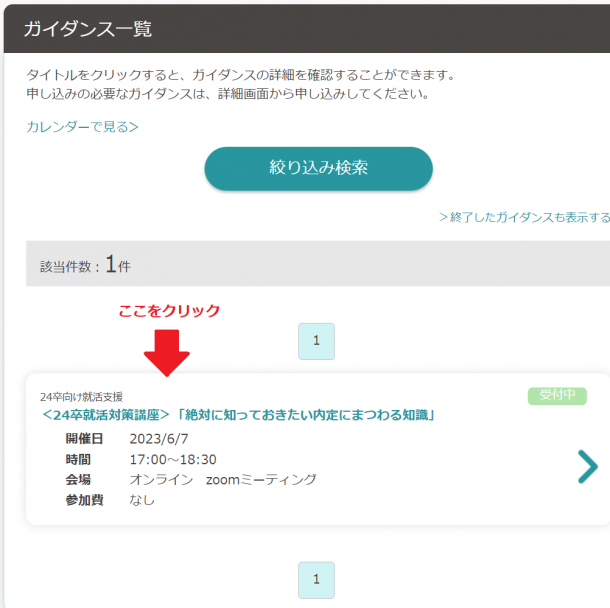This screenshot has height=608, width=610.
Task: Click the 参加費 field label
Action: click(84, 500)
